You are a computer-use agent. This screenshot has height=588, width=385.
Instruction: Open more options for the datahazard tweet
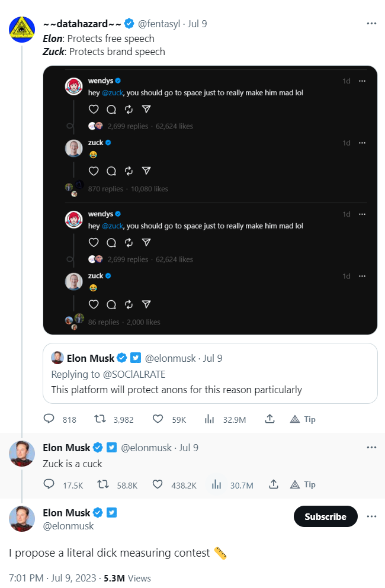coord(371,24)
